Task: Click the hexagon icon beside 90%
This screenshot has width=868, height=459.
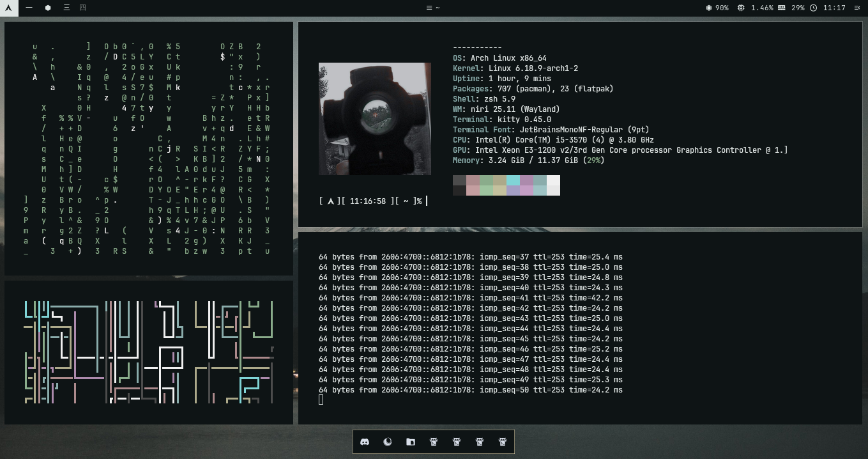Action: pyautogui.click(x=709, y=8)
